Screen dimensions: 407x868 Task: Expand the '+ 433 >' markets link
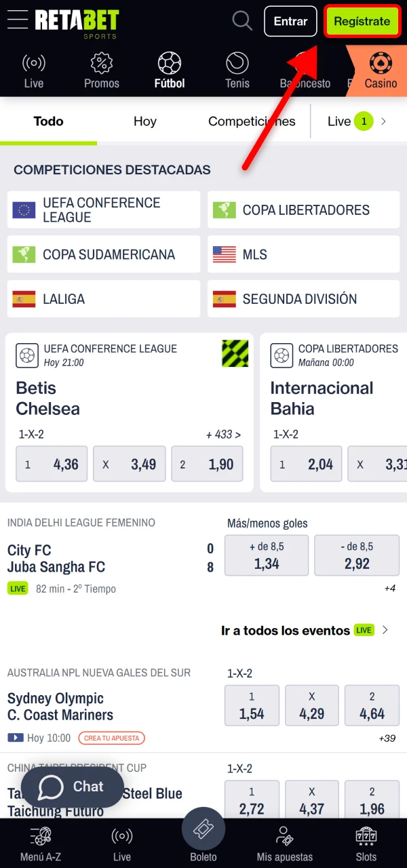coord(224,434)
